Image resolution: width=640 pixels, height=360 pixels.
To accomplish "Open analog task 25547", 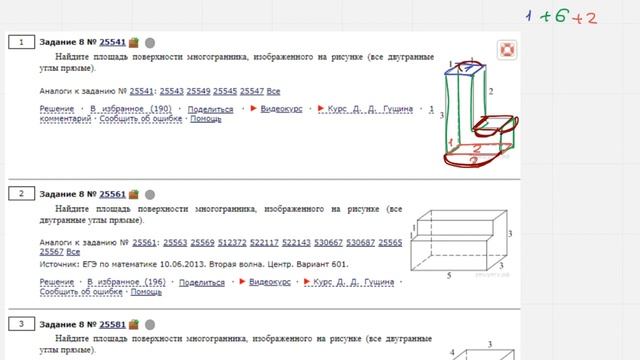I will tap(252, 91).
